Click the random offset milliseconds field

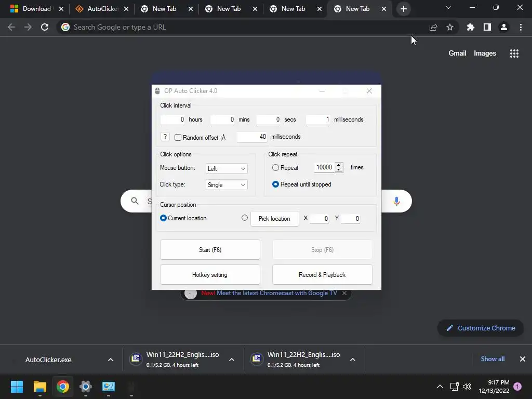pyautogui.click(x=252, y=137)
